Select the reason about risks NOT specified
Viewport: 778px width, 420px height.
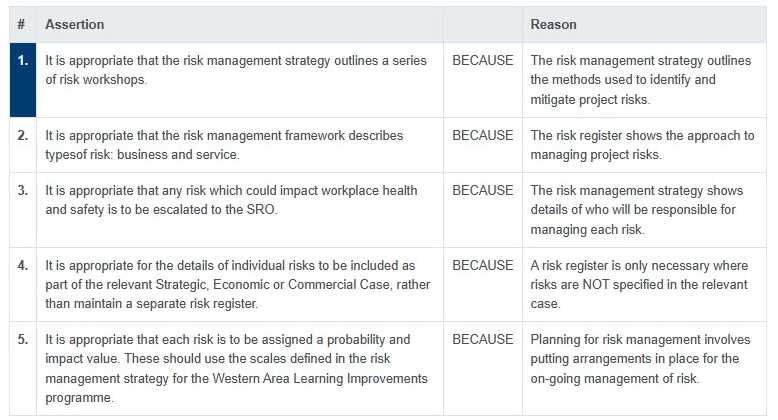640,284
